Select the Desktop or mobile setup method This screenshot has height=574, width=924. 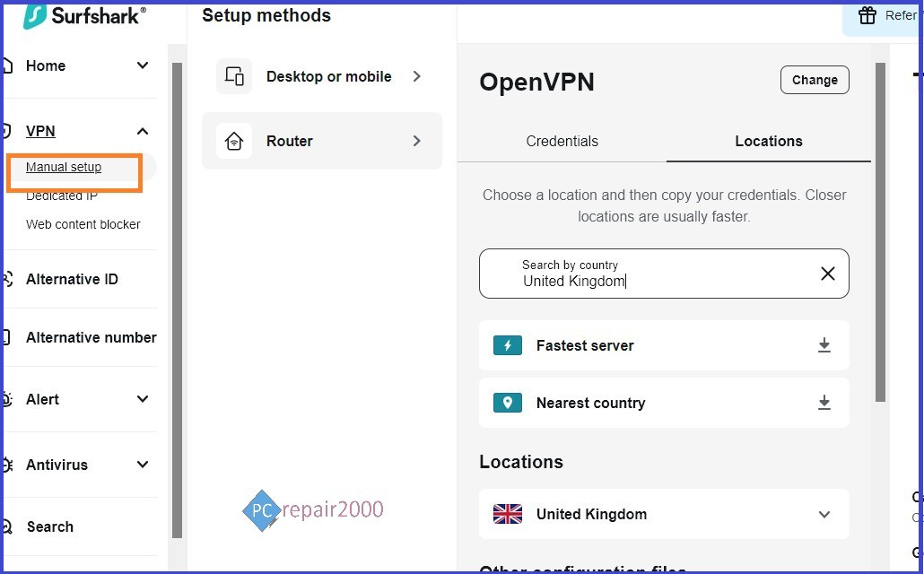click(322, 76)
